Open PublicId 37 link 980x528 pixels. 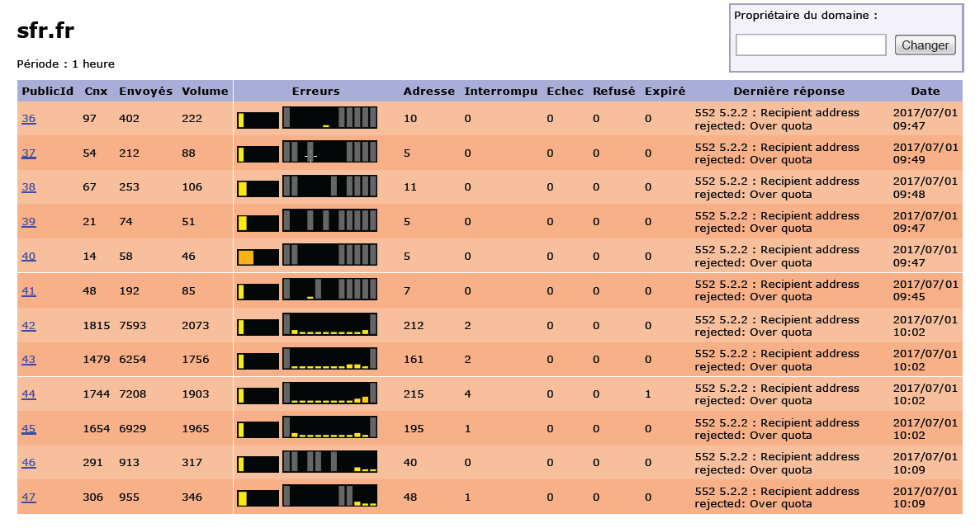point(29,153)
